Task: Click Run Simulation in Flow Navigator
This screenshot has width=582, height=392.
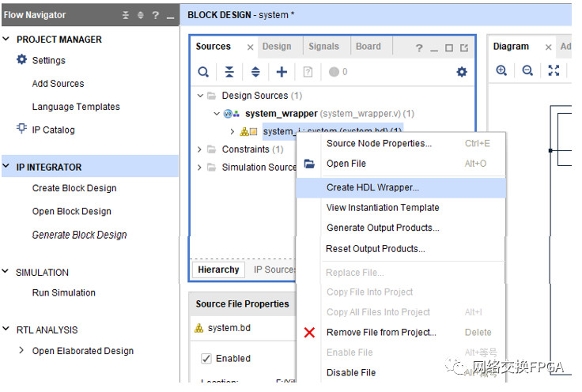Action: tap(63, 292)
